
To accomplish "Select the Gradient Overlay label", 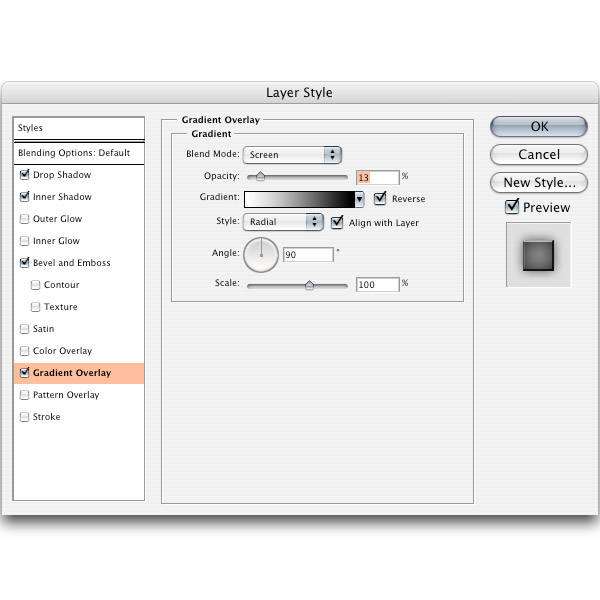I will point(72,373).
